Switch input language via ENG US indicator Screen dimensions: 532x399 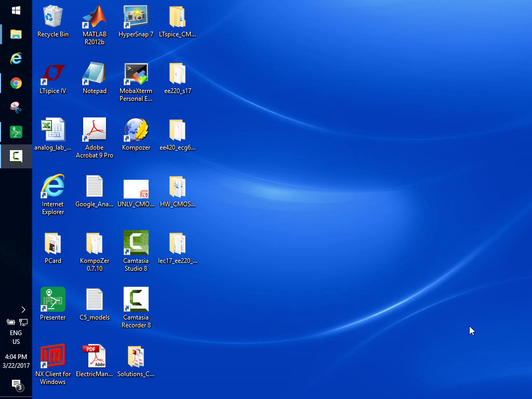tap(16, 337)
